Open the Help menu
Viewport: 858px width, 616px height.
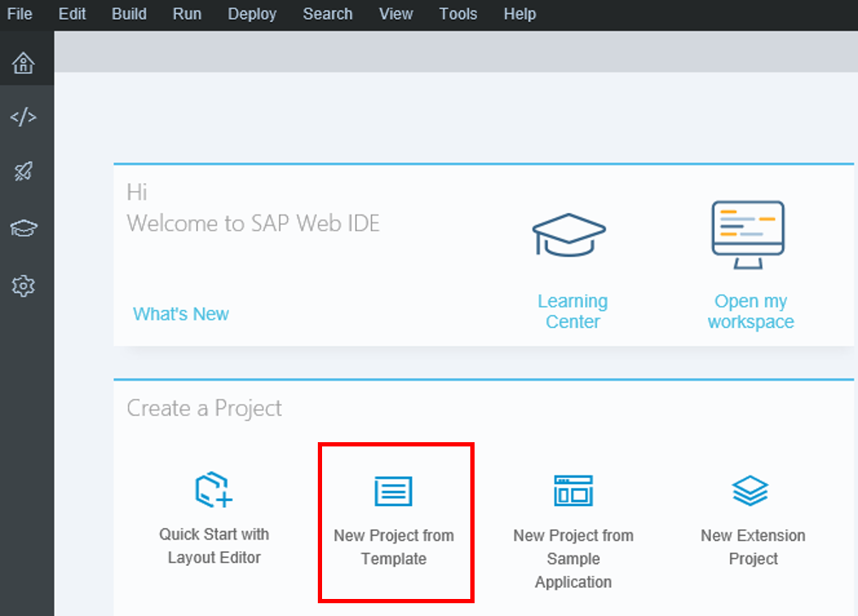coord(520,14)
